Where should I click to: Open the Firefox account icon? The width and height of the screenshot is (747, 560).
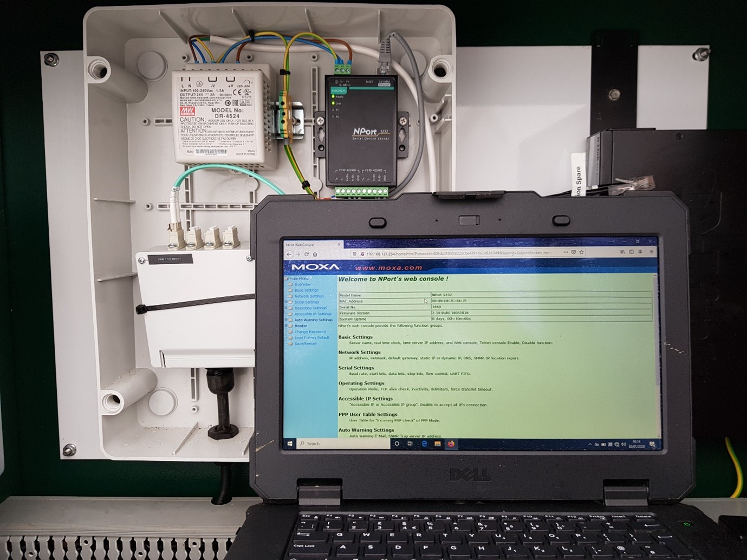click(x=640, y=252)
